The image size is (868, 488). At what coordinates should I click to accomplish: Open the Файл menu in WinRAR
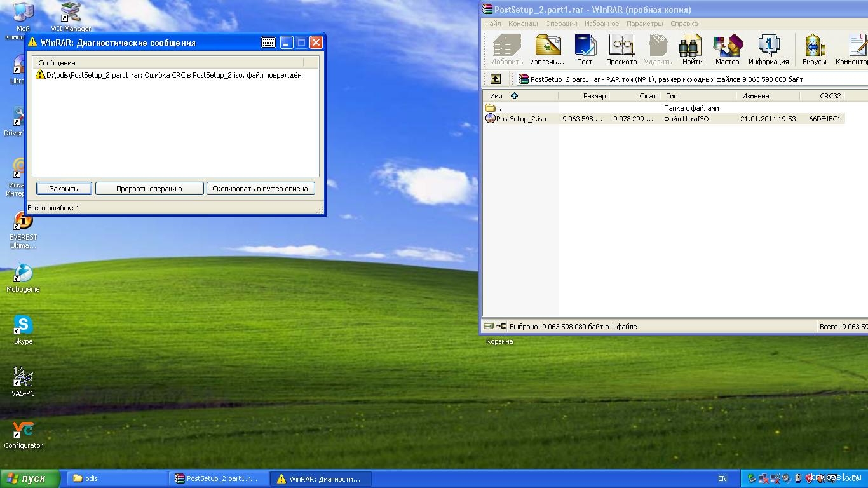coord(492,24)
